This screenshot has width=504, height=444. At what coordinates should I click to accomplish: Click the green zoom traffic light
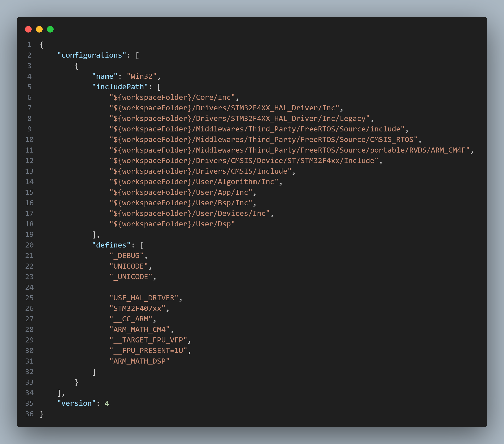tap(50, 29)
